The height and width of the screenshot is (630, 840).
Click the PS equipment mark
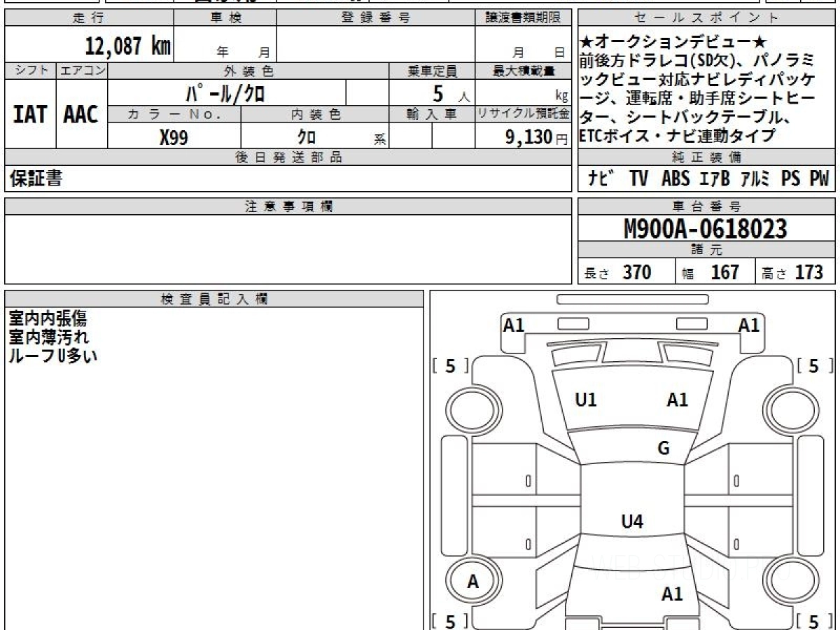[791, 179]
